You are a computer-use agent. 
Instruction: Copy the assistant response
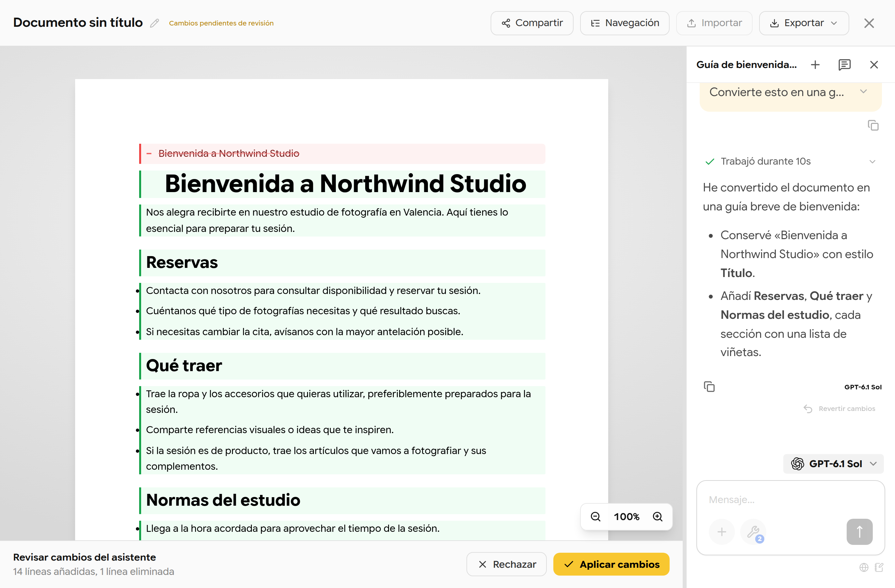[709, 386]
